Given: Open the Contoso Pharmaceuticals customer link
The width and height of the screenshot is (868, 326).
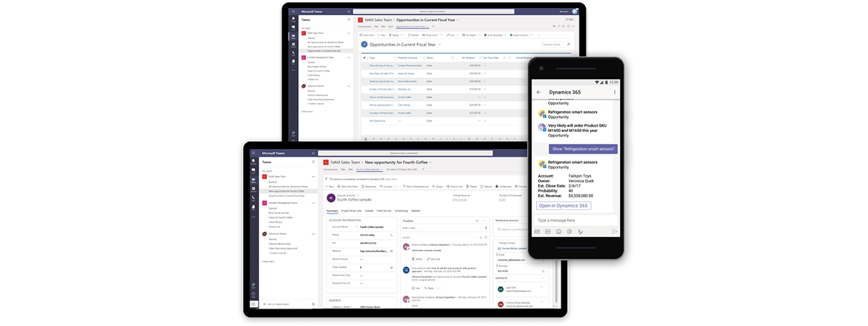Looking at the screenshot, I should click(x=409, y=65).
